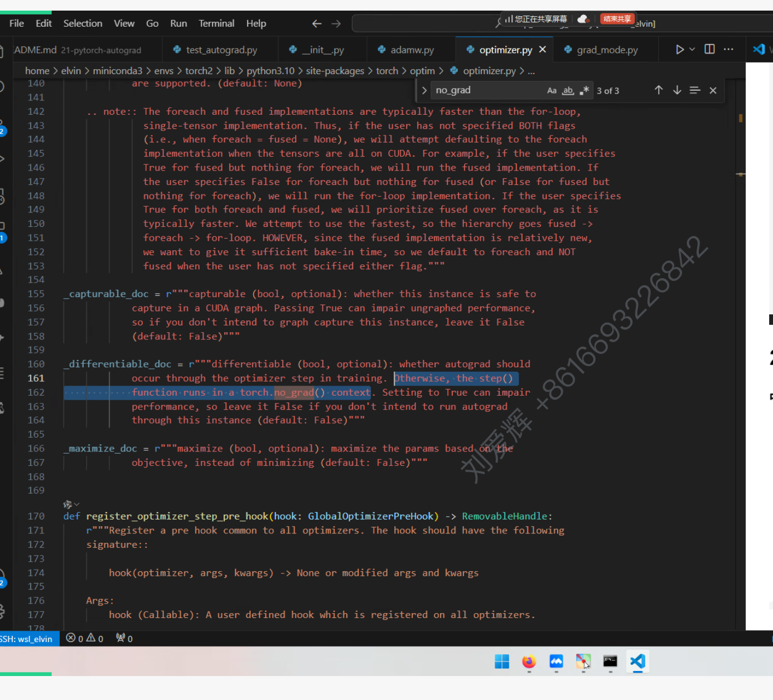Open editor More Actions ellipsis
The width and height of the screenshot is (773, 700).
[x=728, y=50]
